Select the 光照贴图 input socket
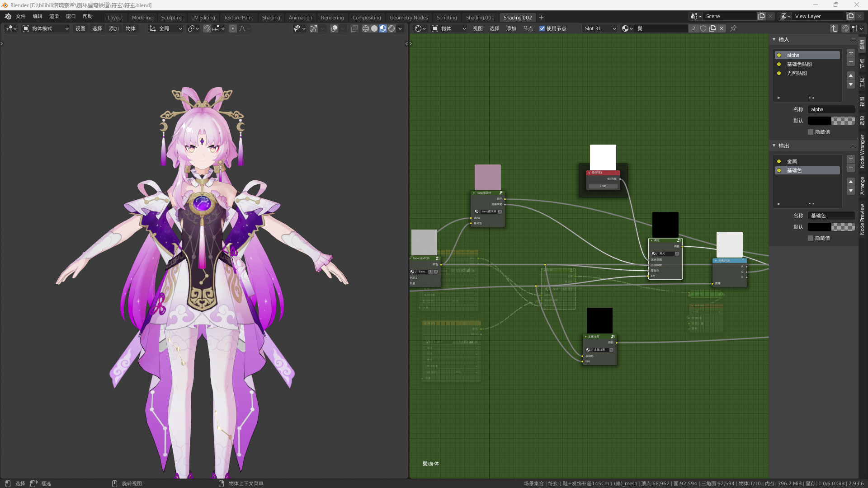 [x=797, y=73]
